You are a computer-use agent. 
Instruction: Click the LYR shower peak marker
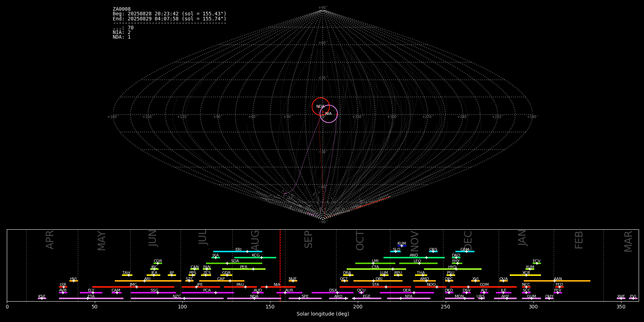click(x=64, y=287)
